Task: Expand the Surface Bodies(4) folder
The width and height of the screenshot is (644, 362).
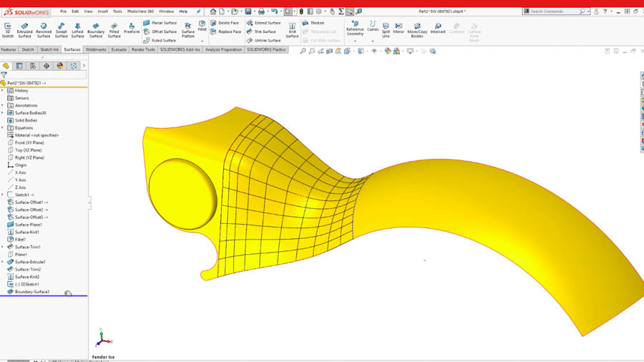Action: tap(3, 113)
